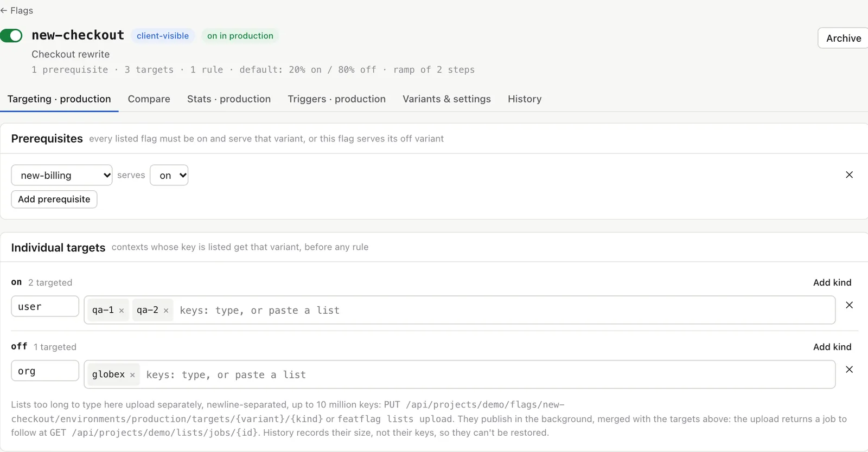Remove the qa-1 target key
The height and width of the screenshot is (452, 868).
click(x=122, y=311)
